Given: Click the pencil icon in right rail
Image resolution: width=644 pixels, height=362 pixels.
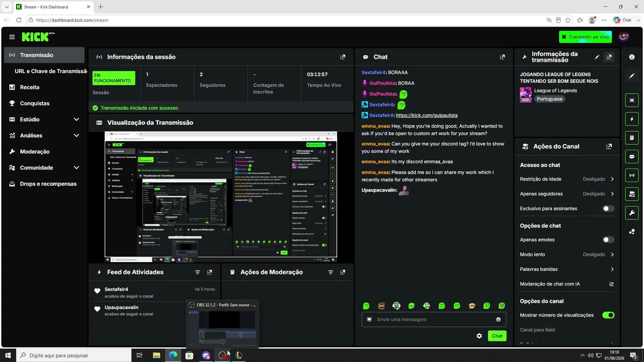Looking at the screenshot, I should [x=632, y=76].
